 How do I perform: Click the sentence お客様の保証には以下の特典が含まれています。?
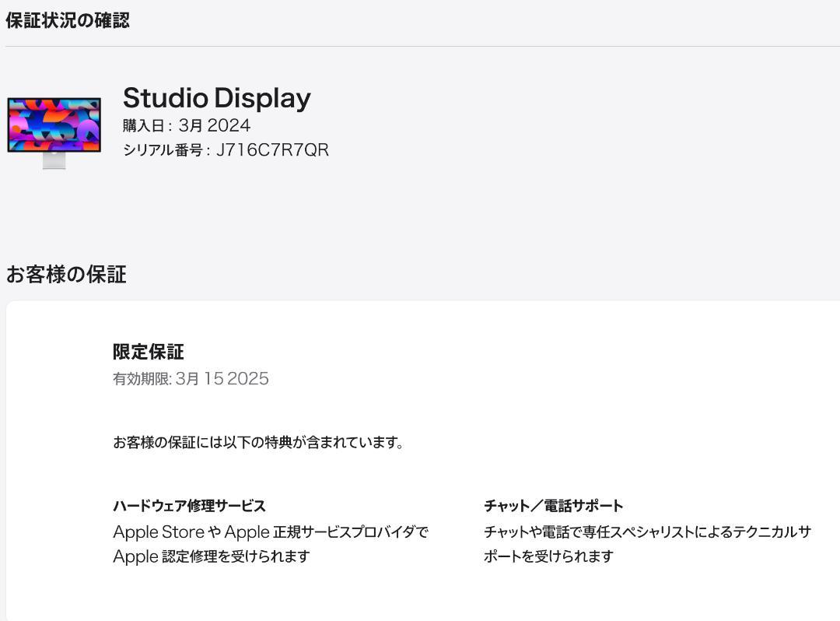[x=258, y=443]
